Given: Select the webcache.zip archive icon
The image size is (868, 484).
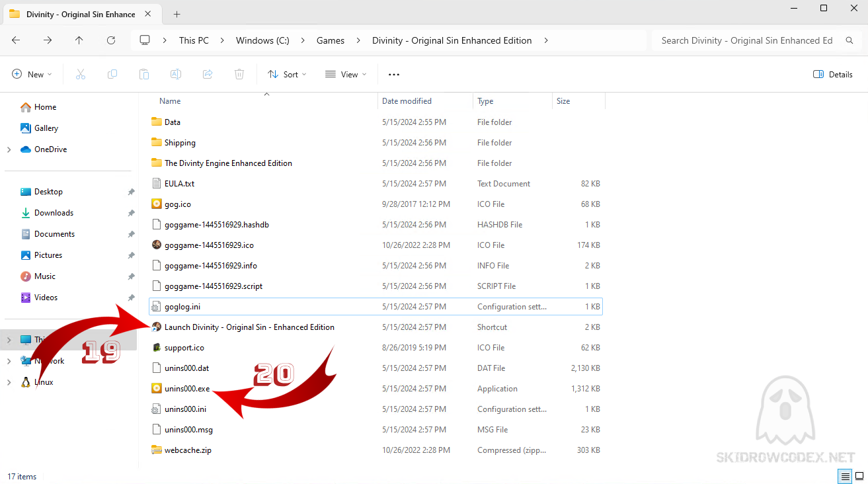Looking at the screenshot, I should pos(157,450).
